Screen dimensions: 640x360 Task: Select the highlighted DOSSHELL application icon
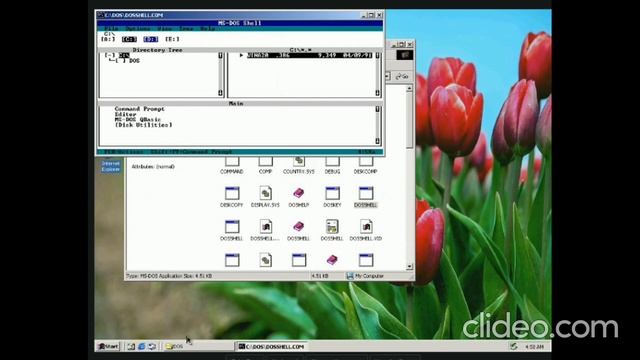366,193
